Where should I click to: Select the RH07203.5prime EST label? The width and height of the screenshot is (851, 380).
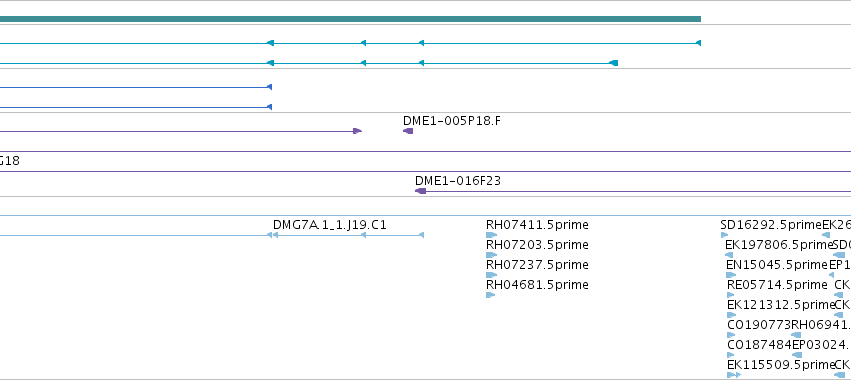537,245
